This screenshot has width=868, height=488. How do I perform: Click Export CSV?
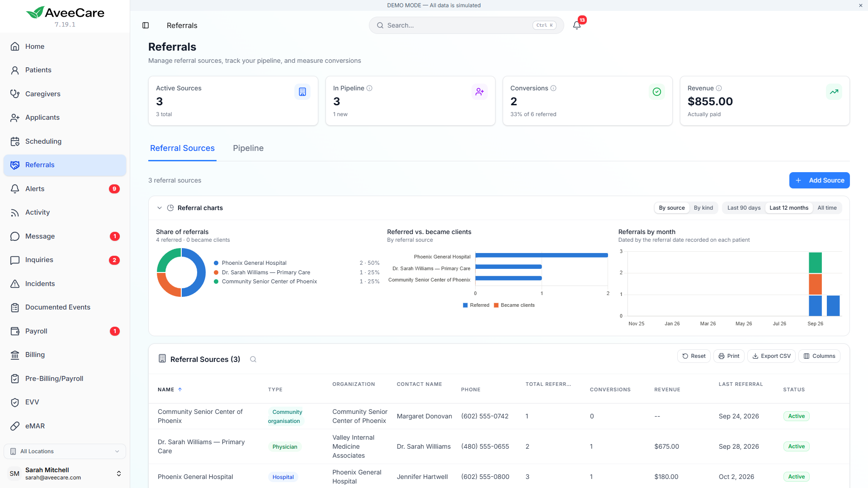point(771,356)
